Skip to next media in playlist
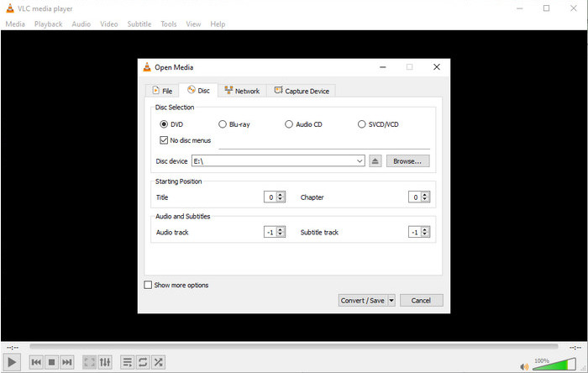This screenshot has height=373, width=588. (x=67, y=362)
